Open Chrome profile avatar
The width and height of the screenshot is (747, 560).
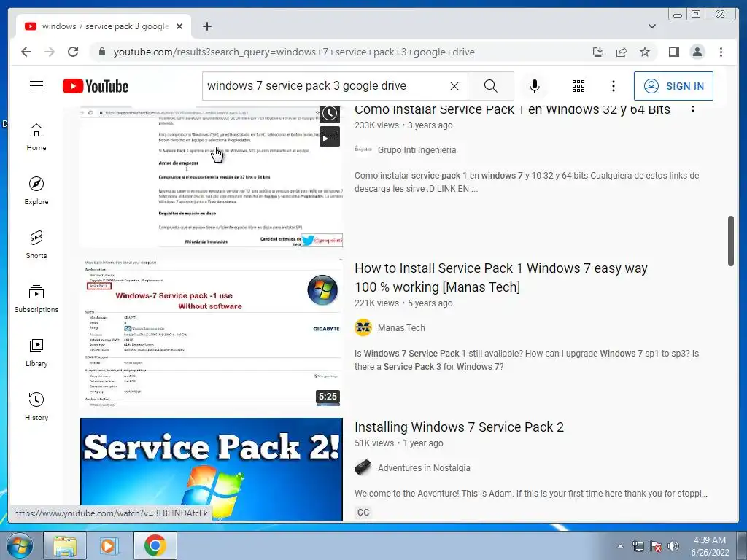(x=697, y=52)
